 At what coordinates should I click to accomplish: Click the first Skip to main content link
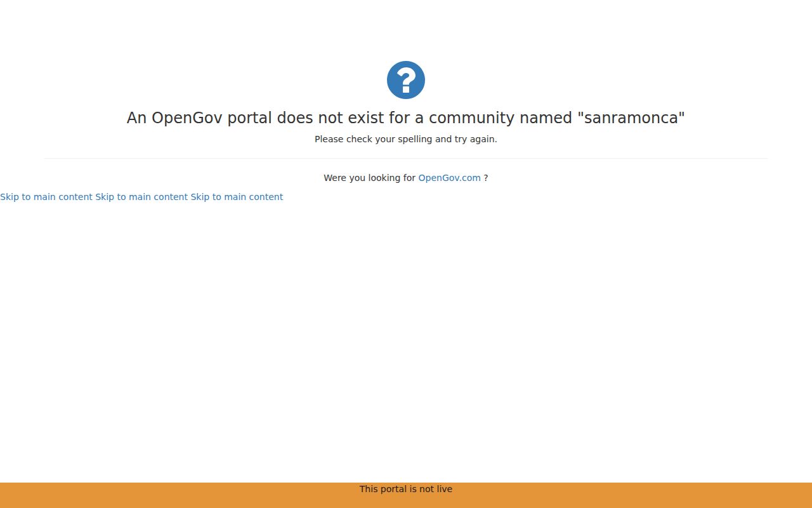pos(46,197)
